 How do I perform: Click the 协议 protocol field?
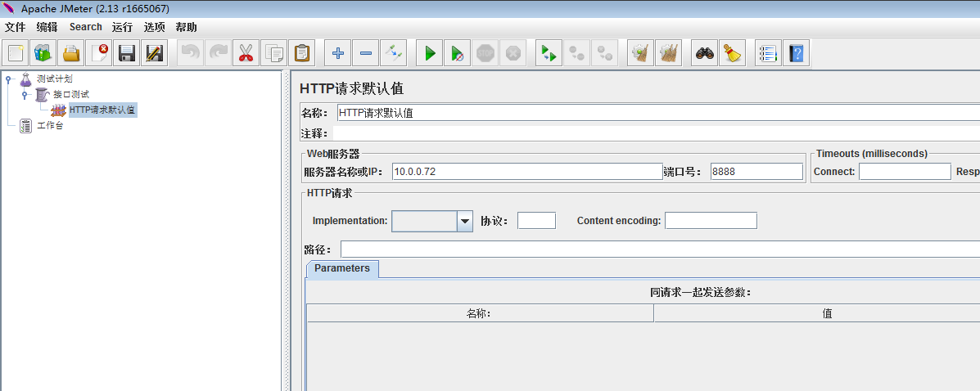[x=537, y=221]
